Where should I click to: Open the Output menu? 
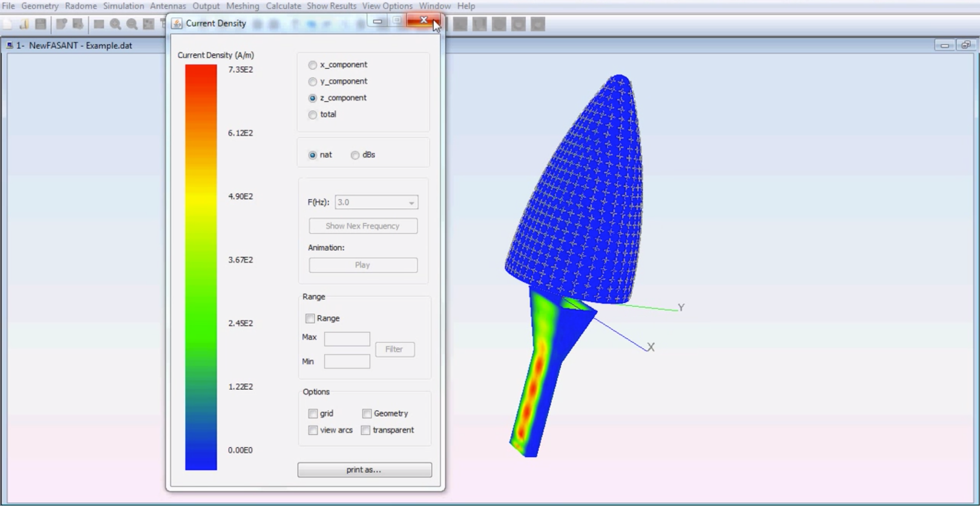pos(206,6)
